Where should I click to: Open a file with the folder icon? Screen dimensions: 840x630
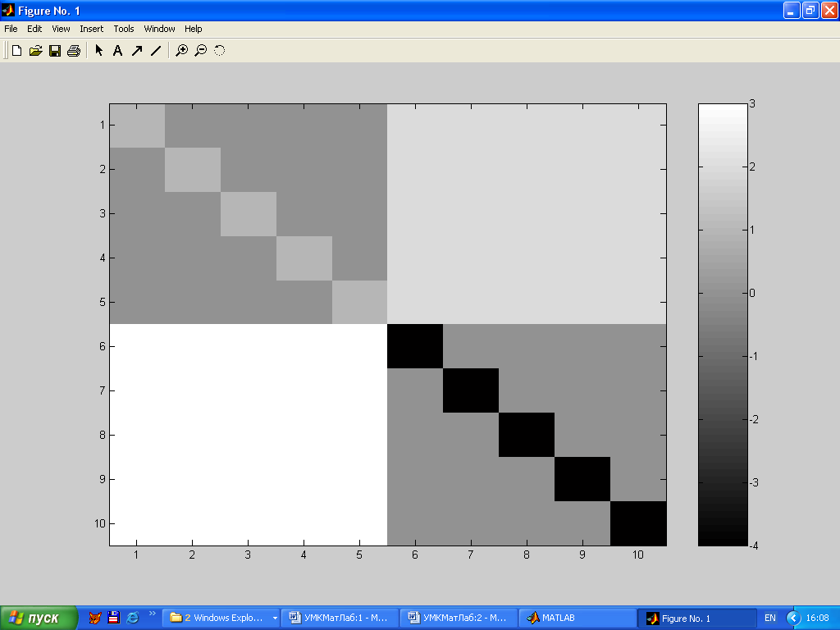35,51
